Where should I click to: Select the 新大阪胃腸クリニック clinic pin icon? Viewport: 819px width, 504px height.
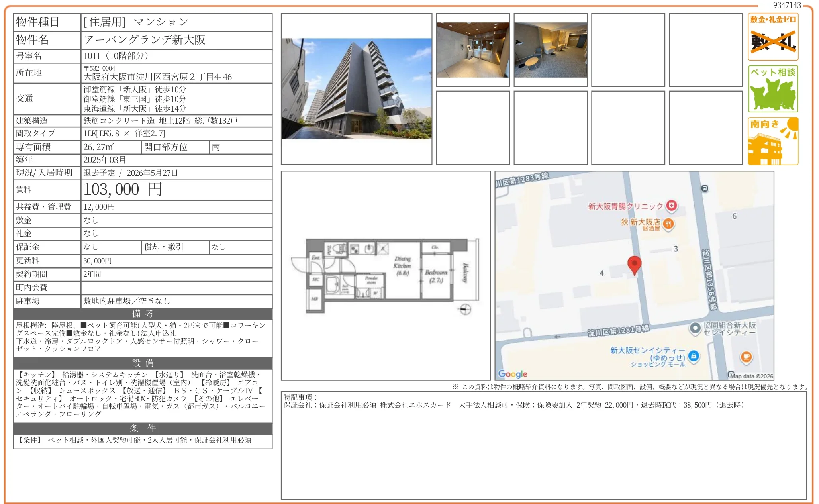pyautogui.click(x=671, y=206)
